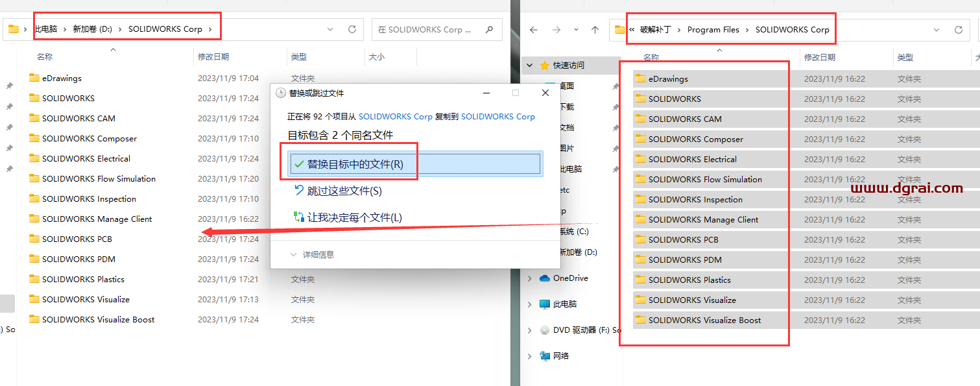Image resolution: width=980 pixels, height=386 pixels.
Task: Click date 2023/11/9 17:13 of SOLIDWORKS Visualize
Action: pos(228,299)
